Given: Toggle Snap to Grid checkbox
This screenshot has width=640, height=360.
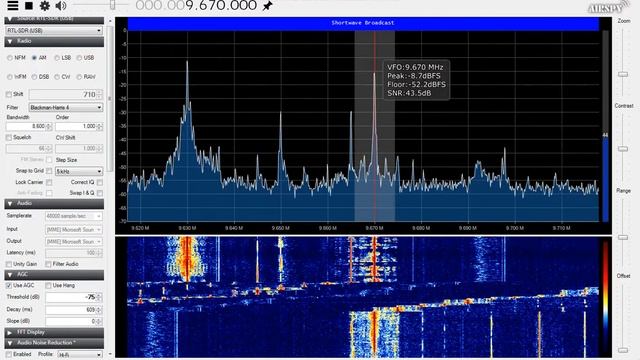Looking at the screenshot, I should [x=49, y=171].
